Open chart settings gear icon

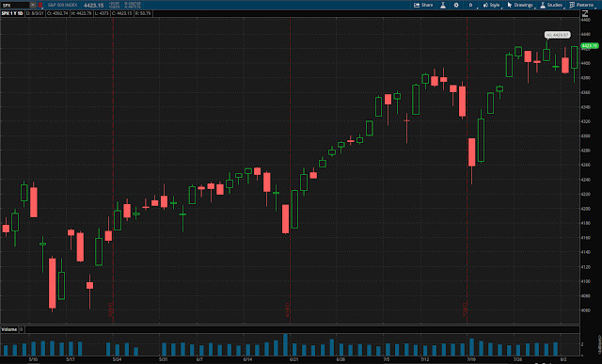(456, 5)
